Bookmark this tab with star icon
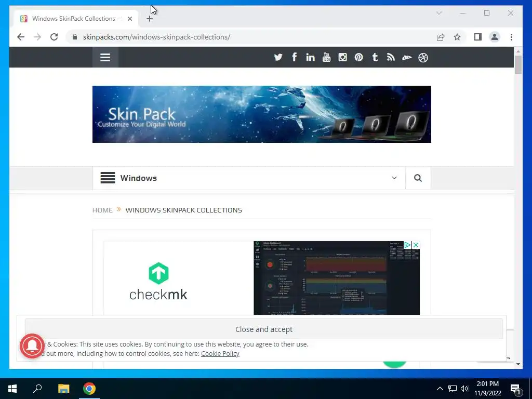Screen dimensions: 532x399 [457, 37]
